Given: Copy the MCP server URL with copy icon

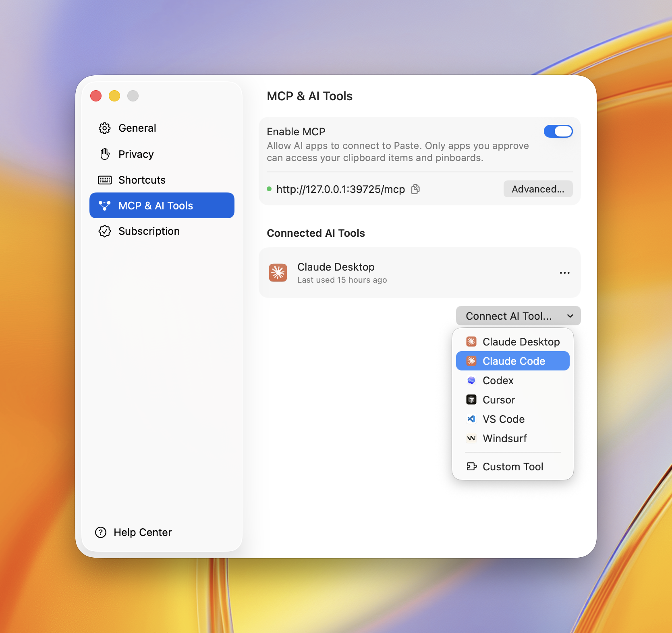Looking at the screenshot, I should coord(415,189).
